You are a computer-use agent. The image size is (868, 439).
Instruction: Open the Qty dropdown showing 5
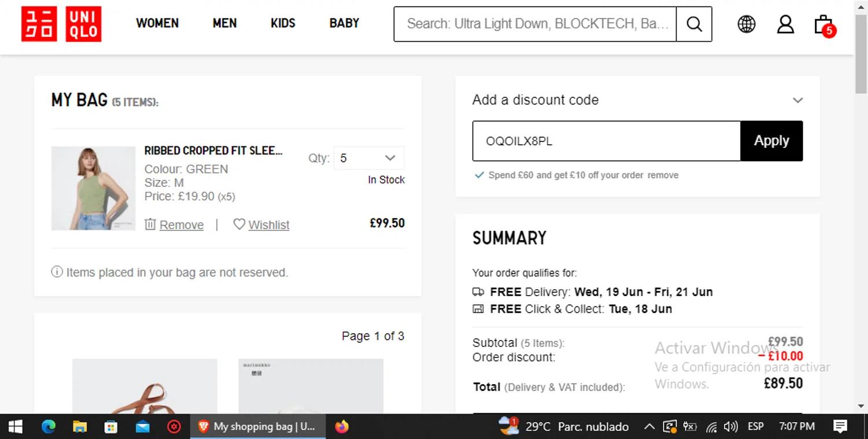tap(369, 158)
